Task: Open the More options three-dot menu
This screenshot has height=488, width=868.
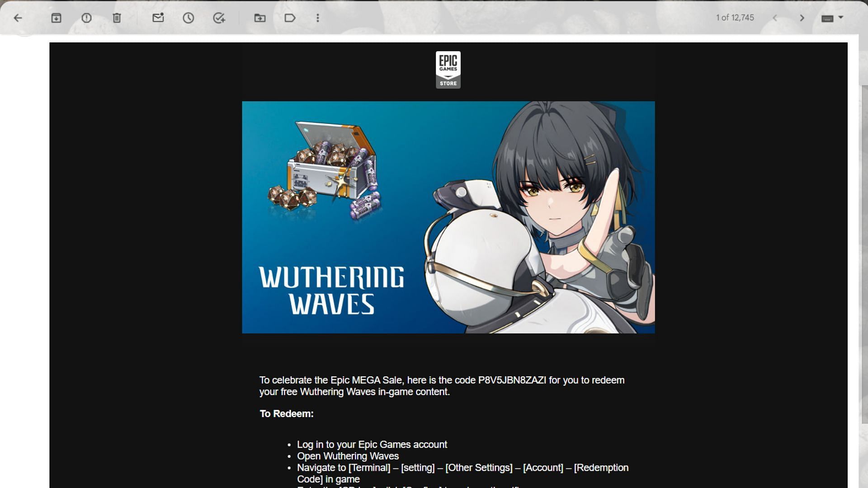Action: tap(318, 18)
